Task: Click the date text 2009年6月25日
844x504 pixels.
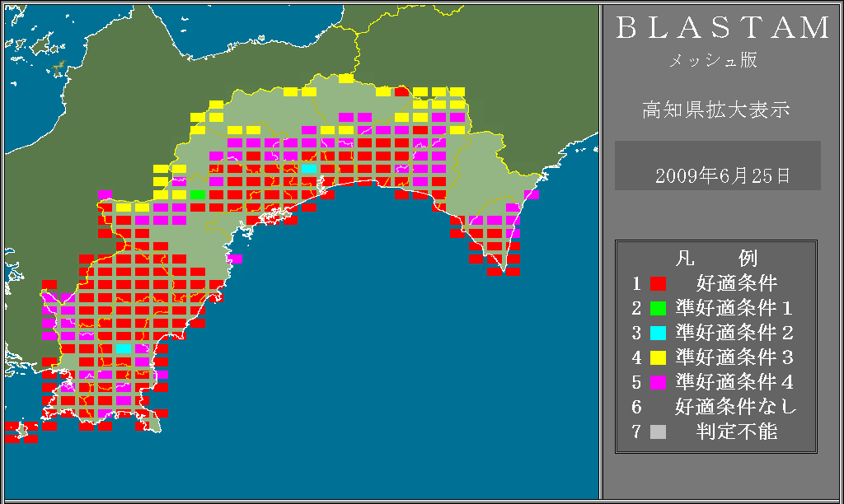Action: pyautogui.click(x=722, y=176)
